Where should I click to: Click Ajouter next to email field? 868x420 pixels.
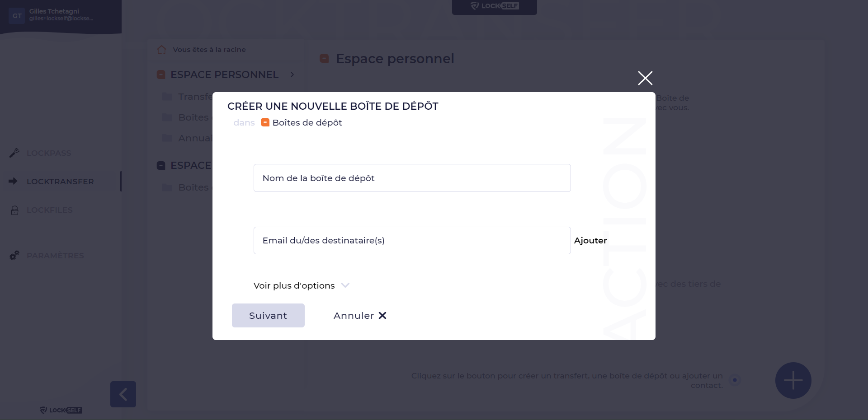tap(590, 240)
